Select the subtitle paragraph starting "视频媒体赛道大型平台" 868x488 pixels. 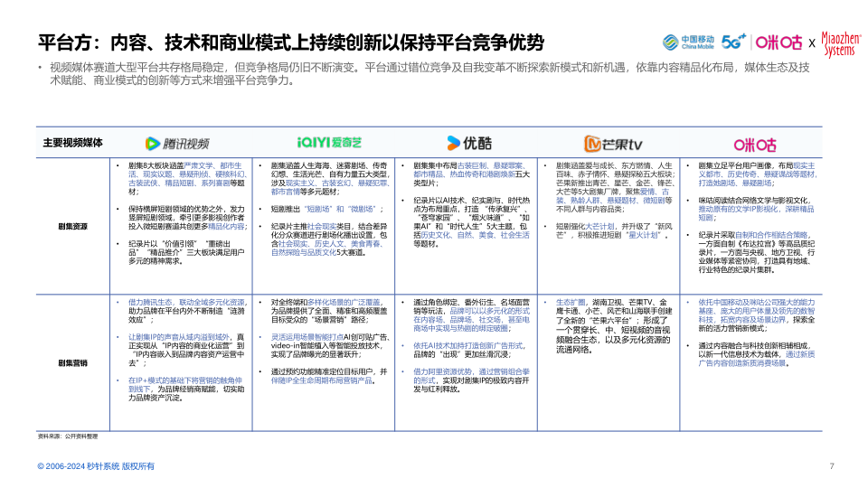[429, 73]
